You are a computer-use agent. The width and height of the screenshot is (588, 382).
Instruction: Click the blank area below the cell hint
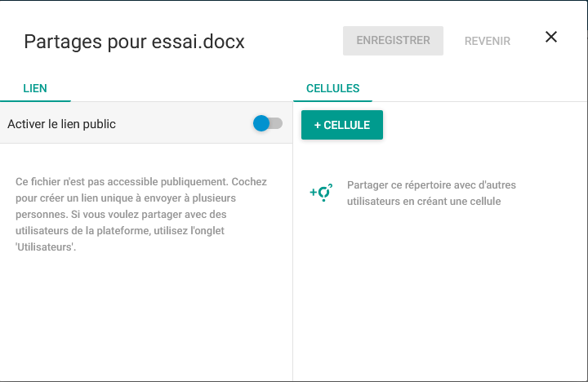coord(439,294)
